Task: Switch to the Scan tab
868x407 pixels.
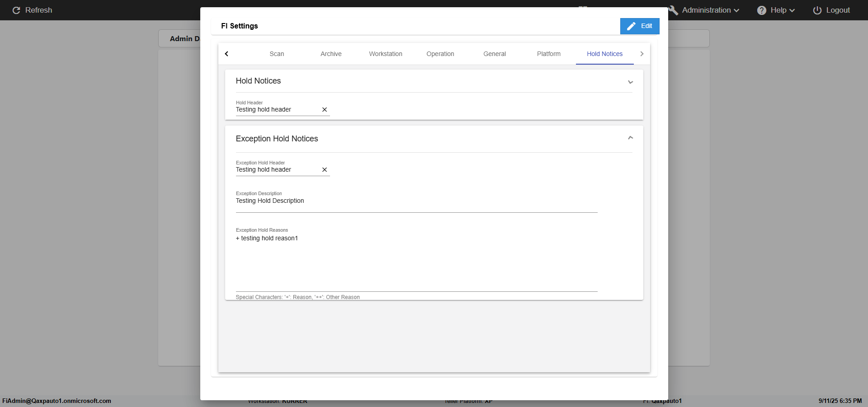Action: pyautogui.click(x=277, y=54)
